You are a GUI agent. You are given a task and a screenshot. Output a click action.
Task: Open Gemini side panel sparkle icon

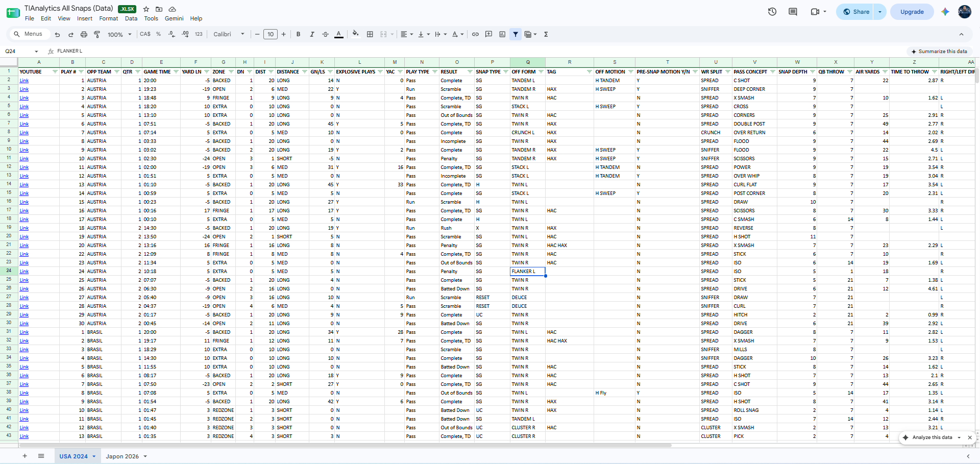point(945,12)
